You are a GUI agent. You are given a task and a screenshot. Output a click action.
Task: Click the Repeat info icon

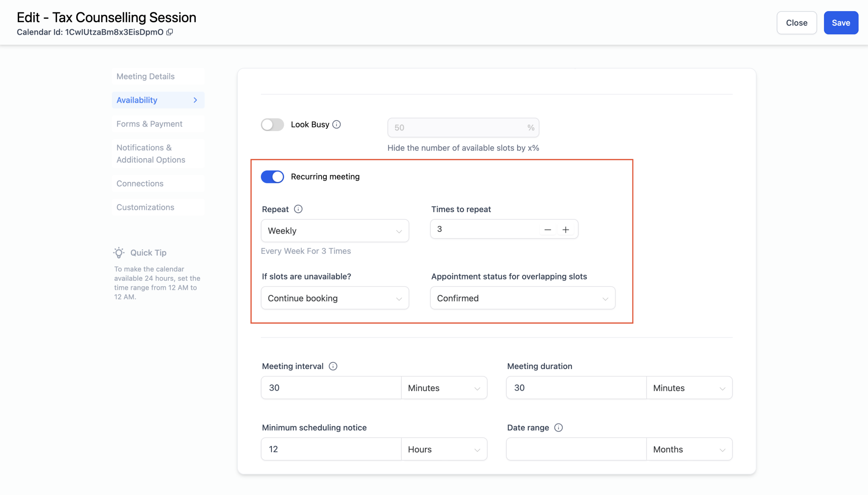click(298, 209)
